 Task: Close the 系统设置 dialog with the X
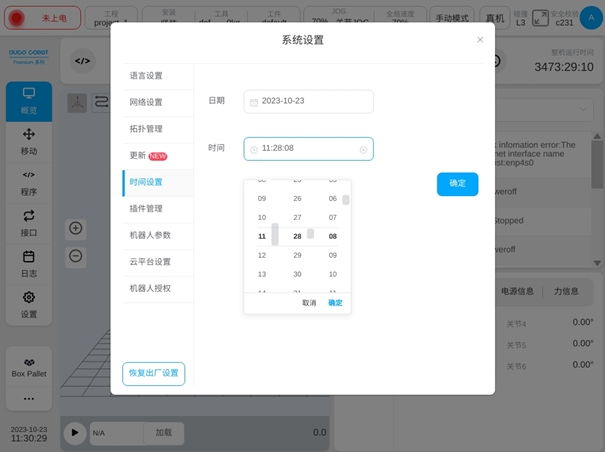(480, 40)
